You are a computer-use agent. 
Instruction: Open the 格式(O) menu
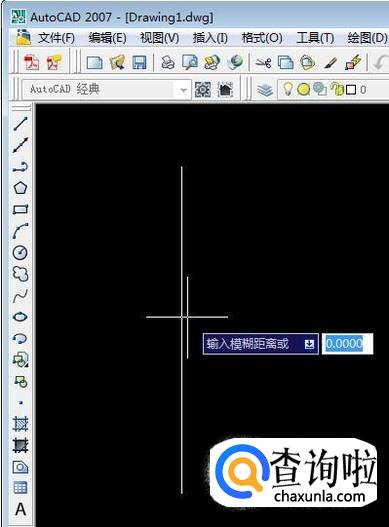pyautogui.click(x=262, y=38)
